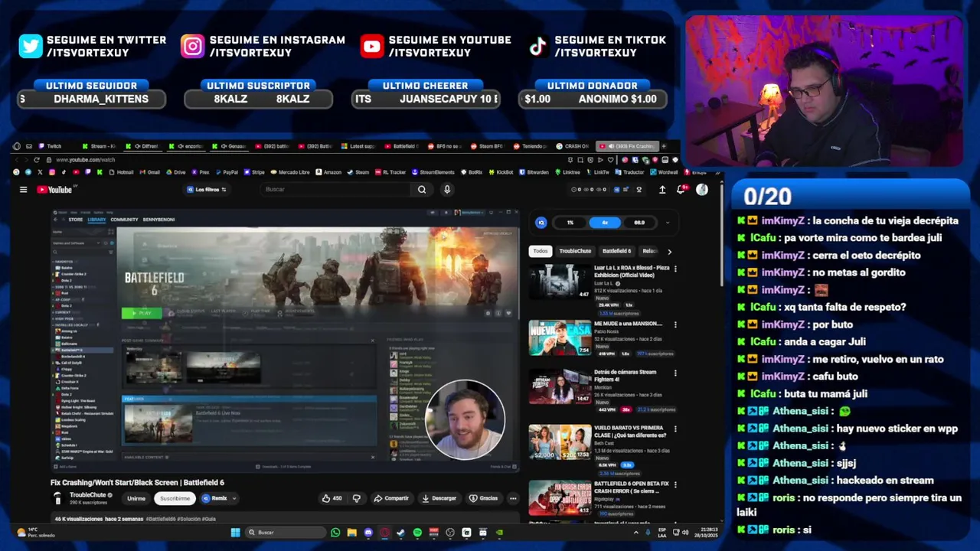Viewport: 980px width, 551px height.
Task: Click the TroubleChute channel name
Action: coord(88,495)
